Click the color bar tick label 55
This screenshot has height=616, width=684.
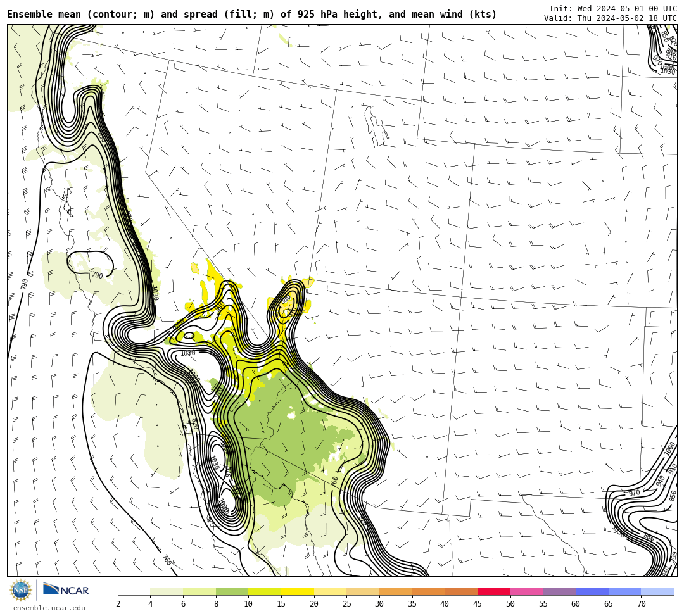pyautogui.click(x=543, y=604)
